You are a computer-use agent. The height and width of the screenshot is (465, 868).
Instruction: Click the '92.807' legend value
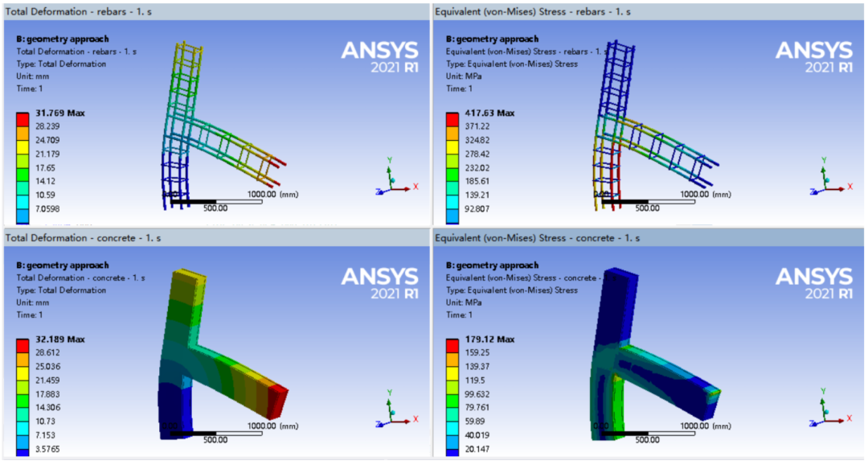(477, 209)
